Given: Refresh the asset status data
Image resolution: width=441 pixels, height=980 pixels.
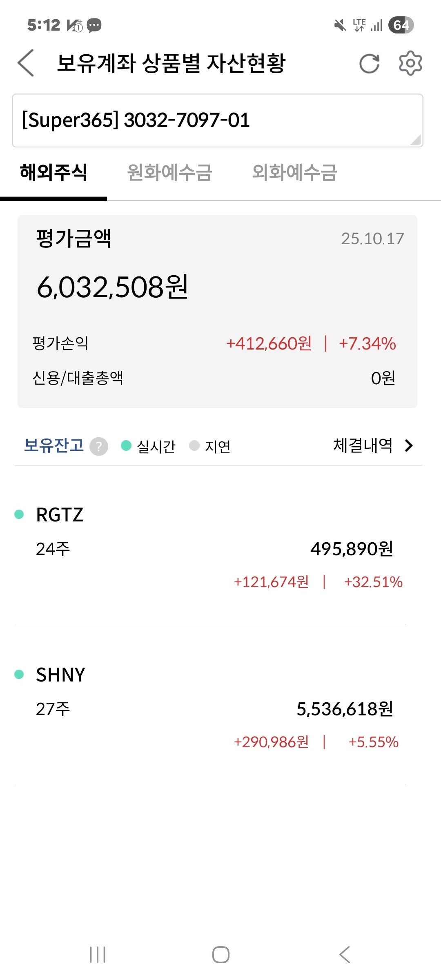Looking at the screenshot, I should tap(369, 64).
